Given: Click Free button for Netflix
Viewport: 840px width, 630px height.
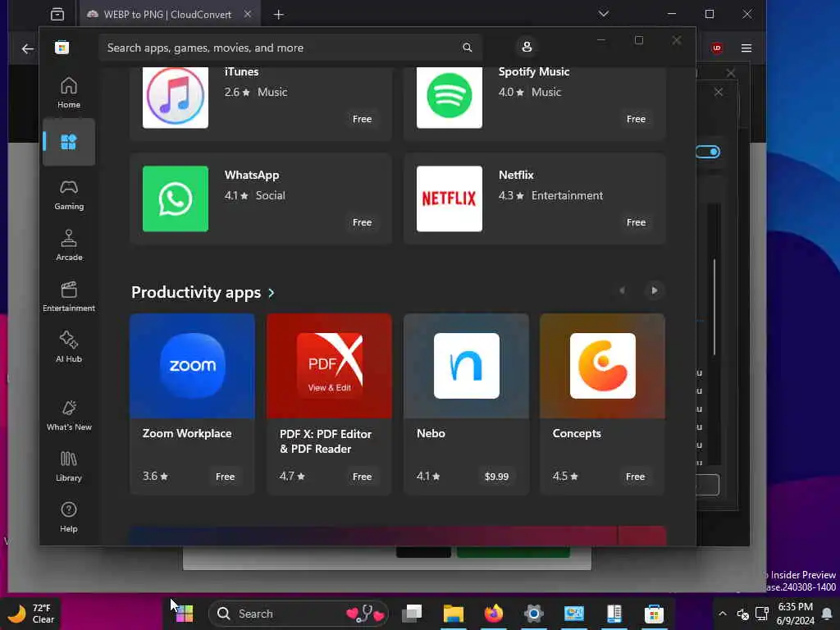Looking at the screenshot, I should pos(636,222).
